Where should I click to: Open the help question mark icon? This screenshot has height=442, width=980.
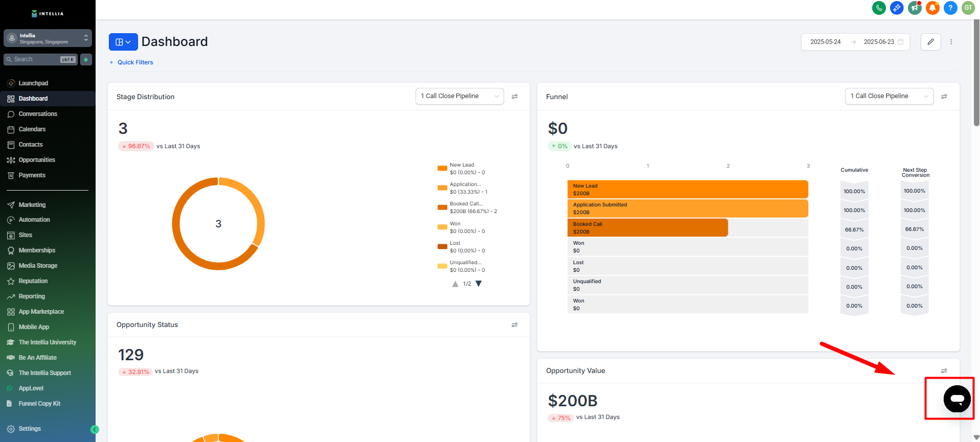tap(950, 8)
